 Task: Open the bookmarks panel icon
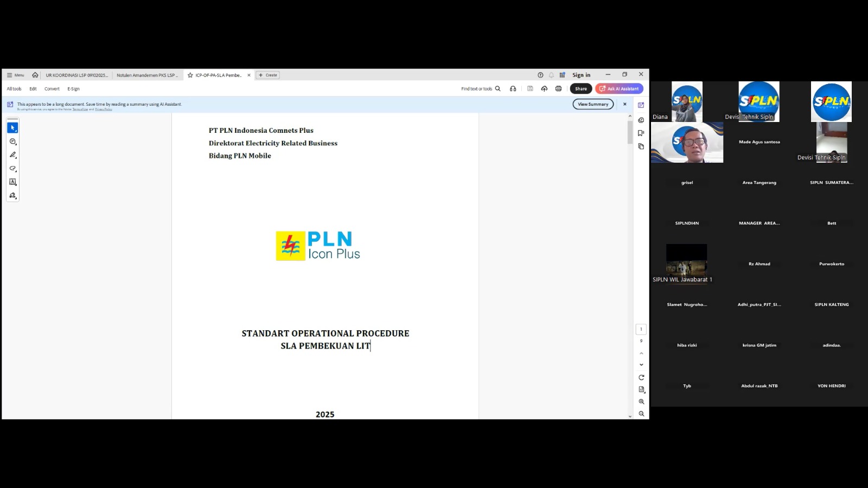coord(641,133)
